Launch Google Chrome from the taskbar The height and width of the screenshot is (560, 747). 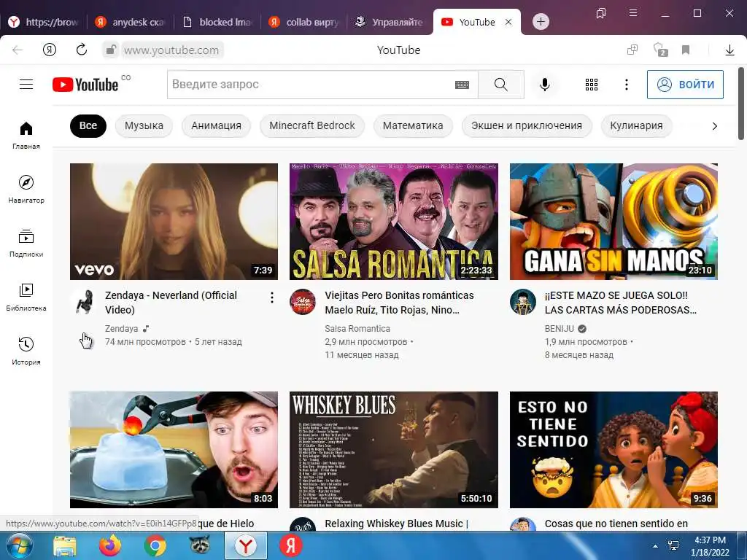155,545
